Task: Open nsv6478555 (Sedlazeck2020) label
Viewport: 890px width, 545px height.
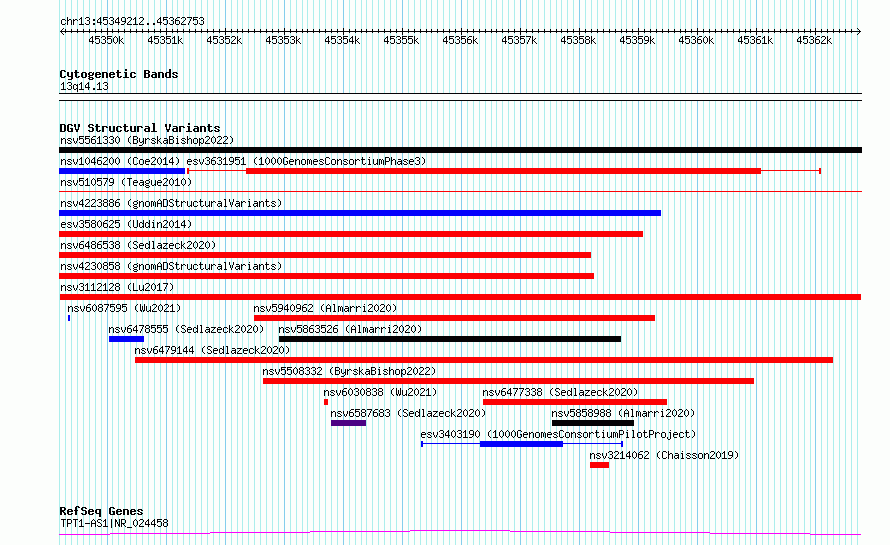Action: [186, 329]
